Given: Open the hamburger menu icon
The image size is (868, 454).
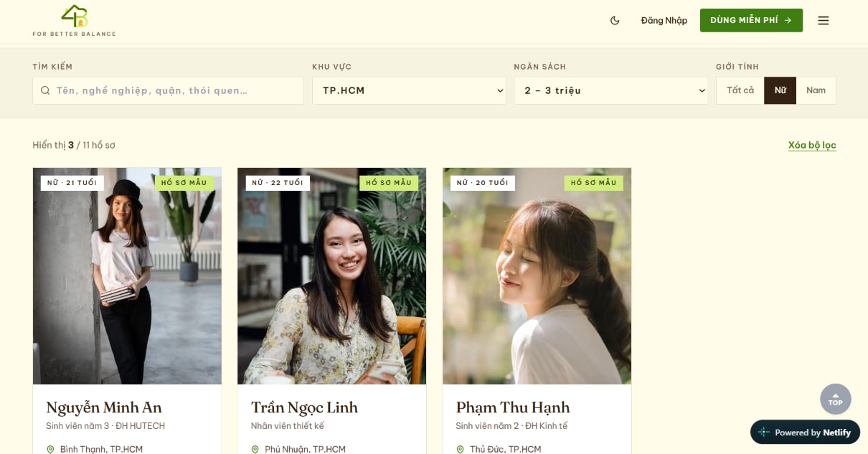Looking at the screenshot, I should 824,20.
